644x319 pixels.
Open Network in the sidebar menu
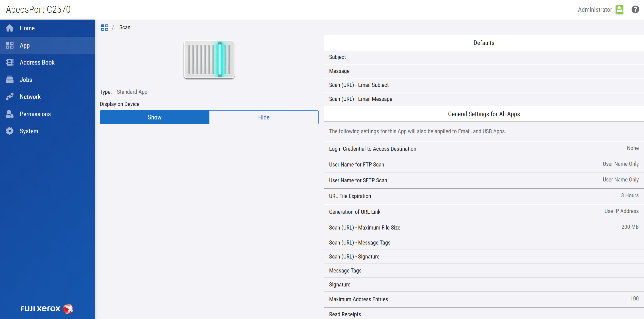click(x=30, y=97)
